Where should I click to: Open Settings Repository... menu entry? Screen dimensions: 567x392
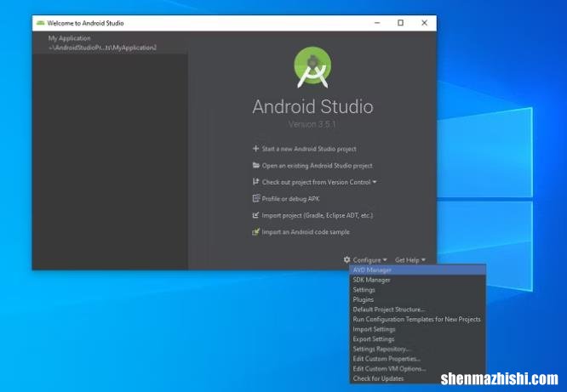pos(418,349)
